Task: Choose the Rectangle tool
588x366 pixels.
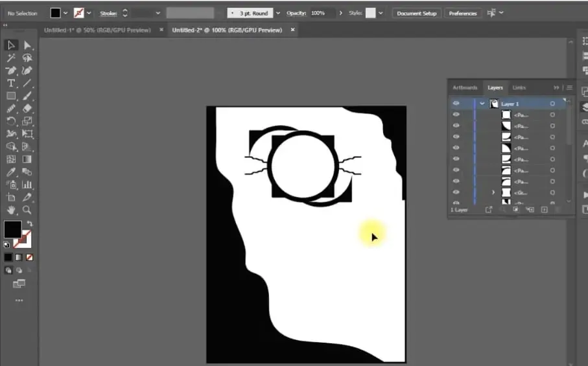Action: click(x=11, y=96)
